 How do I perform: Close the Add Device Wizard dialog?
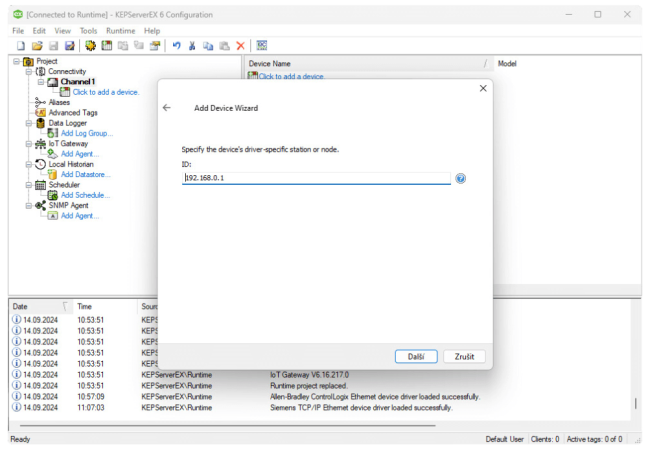483,88
